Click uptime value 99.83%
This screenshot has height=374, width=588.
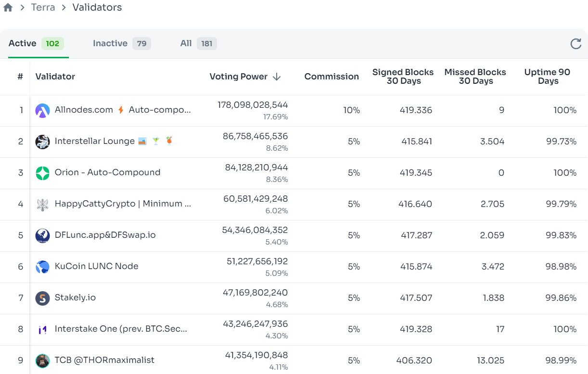561,235
